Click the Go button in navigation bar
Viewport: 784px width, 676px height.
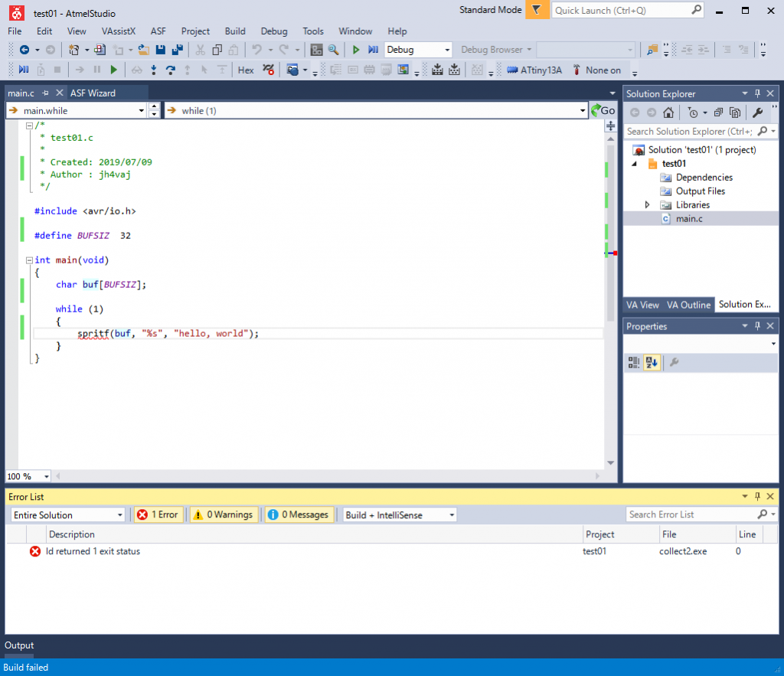click(603, 110)
